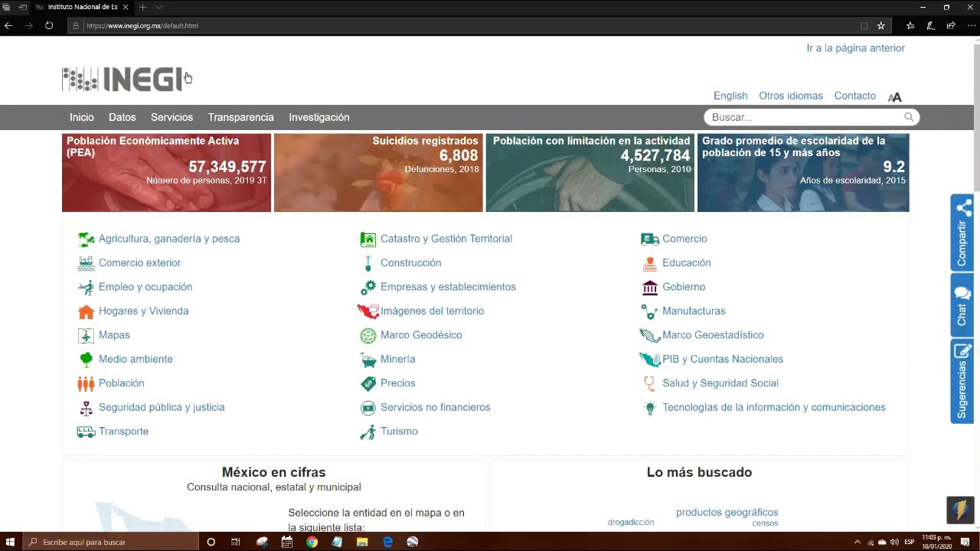Click the favorites star in address bar

[881, 25]
